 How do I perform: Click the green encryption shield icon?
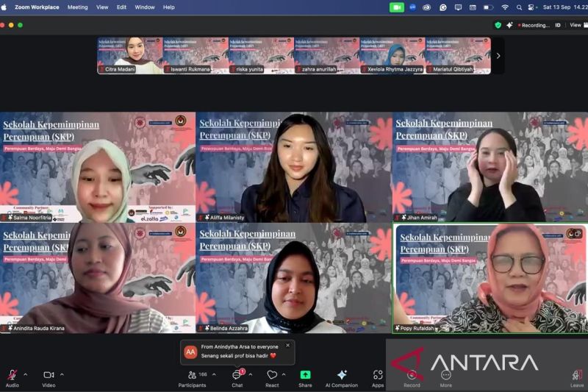pyautogui.click(x=498, y=25)
